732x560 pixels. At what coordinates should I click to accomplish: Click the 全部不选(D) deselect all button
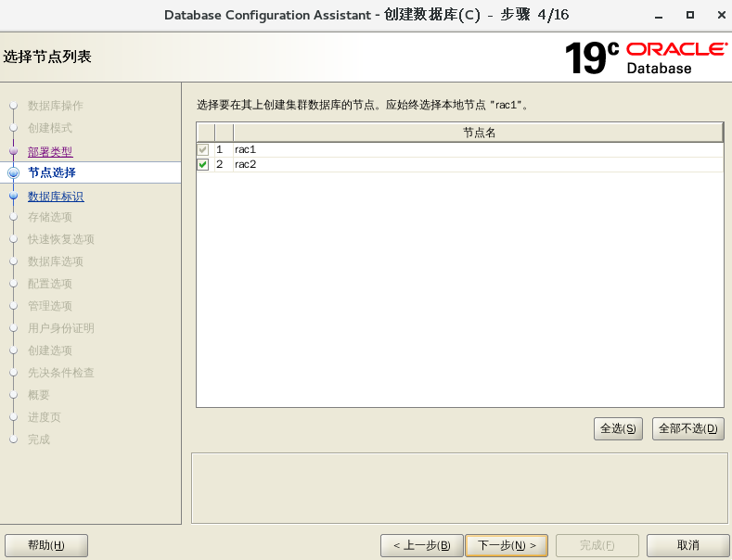687,428
